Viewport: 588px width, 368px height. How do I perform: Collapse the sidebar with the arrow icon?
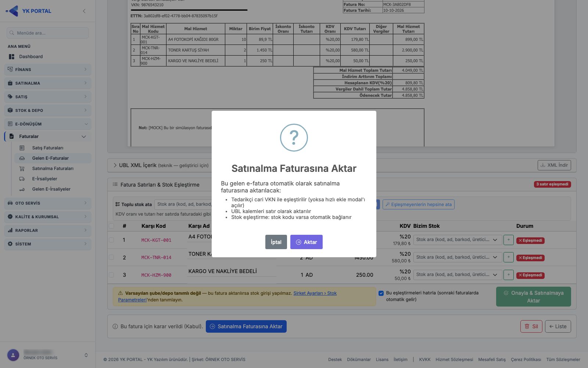coord(84,11)
